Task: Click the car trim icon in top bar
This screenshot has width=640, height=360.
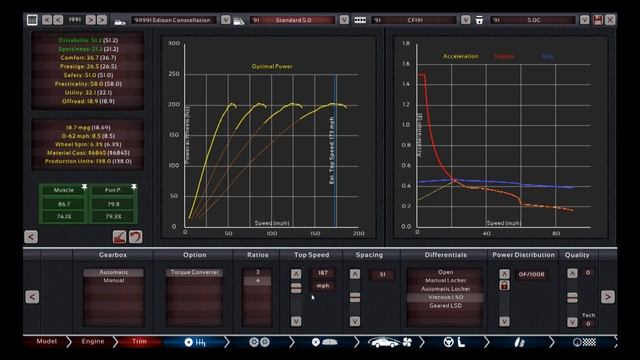Action: click(239, 20)
